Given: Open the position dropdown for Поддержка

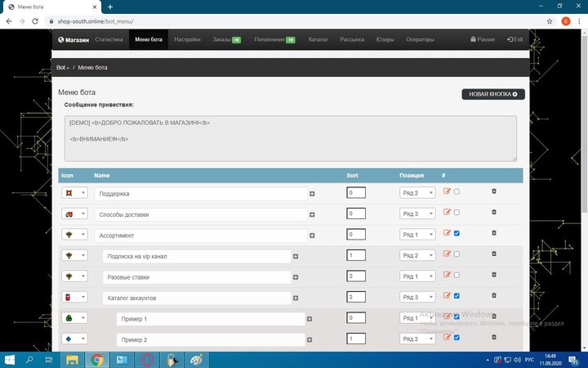Looking at the screenshot, I should [x=417, y=193].
